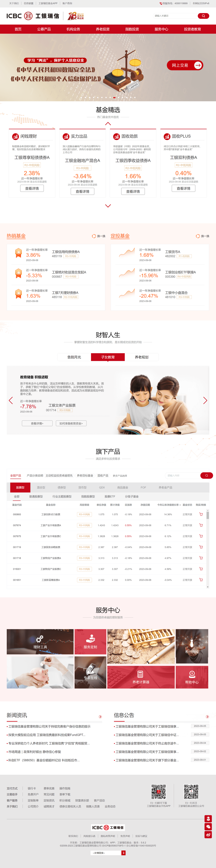The height and width of the screenshot is (868, 216).
Task: Click 换一换 refresh icon for 热销基金
Action: click(x=94, y=236)
